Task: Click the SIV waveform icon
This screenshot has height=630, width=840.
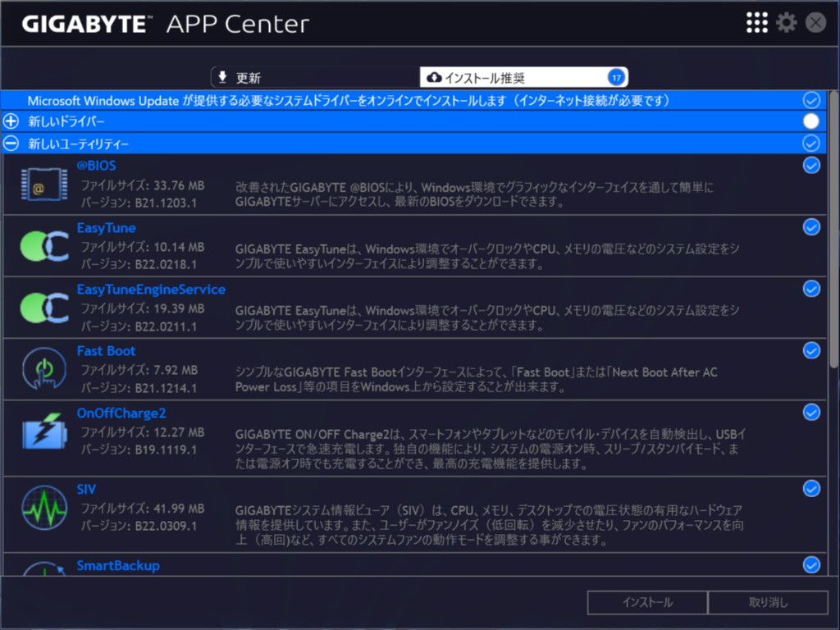Action: [43, 507]
